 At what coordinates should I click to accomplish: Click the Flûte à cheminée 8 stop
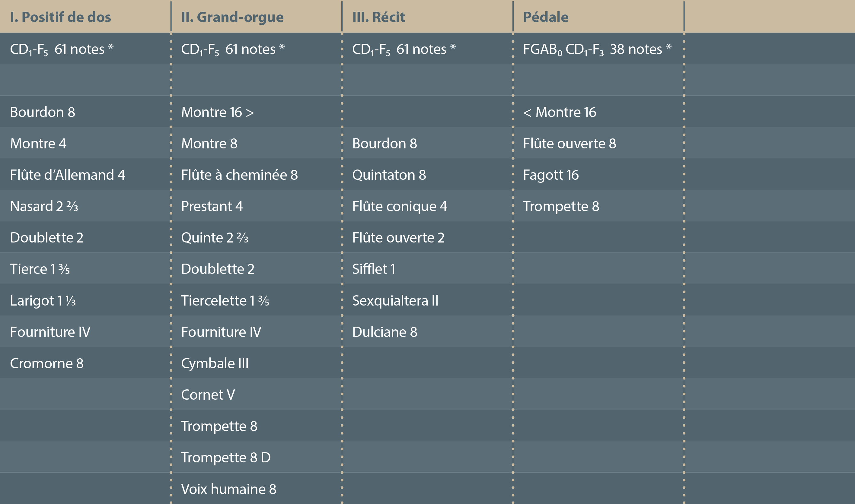tap(239, 175)
